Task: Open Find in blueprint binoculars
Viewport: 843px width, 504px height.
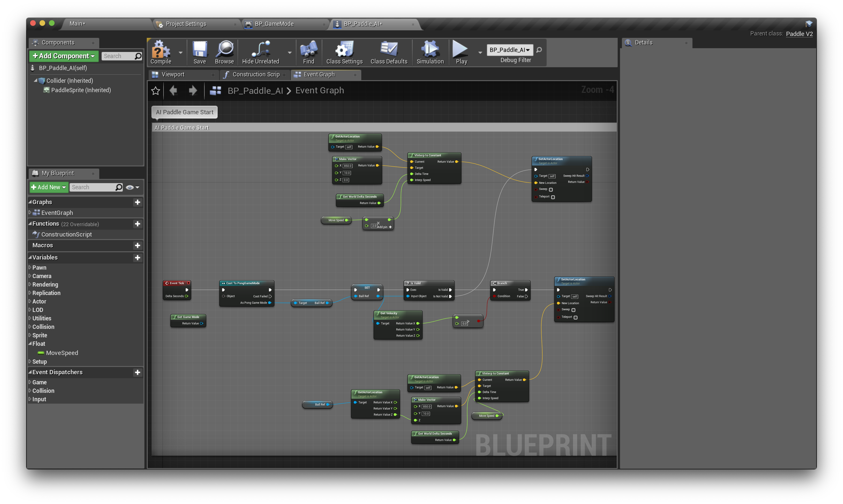Action: tap(309, 50)
